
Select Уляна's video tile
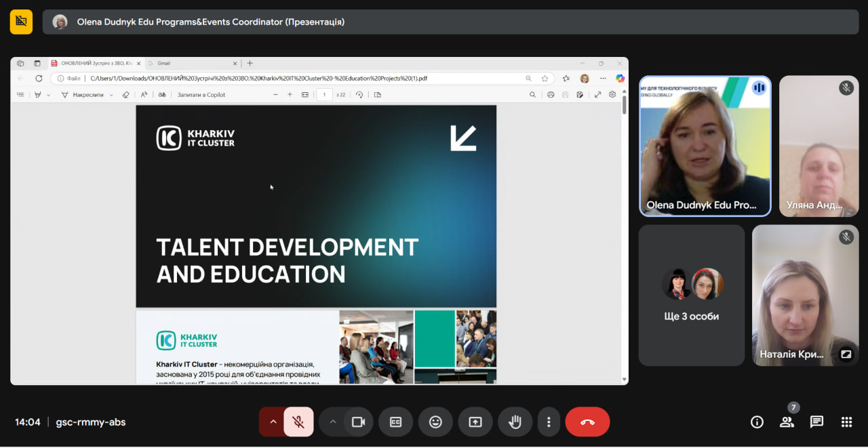(818, 146)
